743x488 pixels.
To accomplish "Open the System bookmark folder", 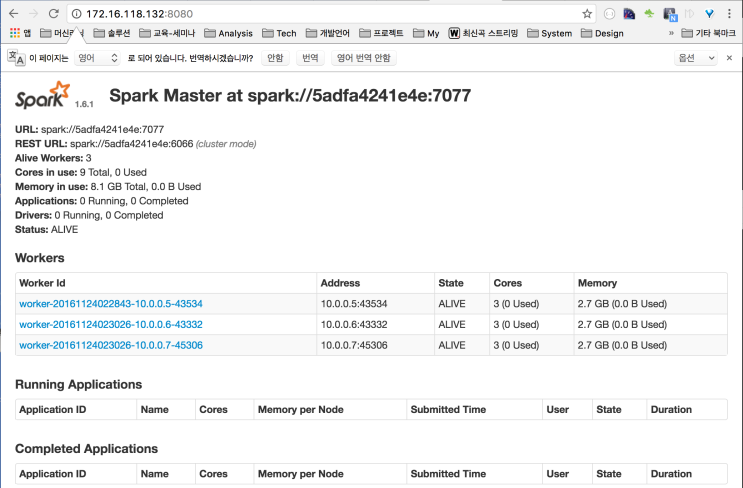I will click(550, 33).
